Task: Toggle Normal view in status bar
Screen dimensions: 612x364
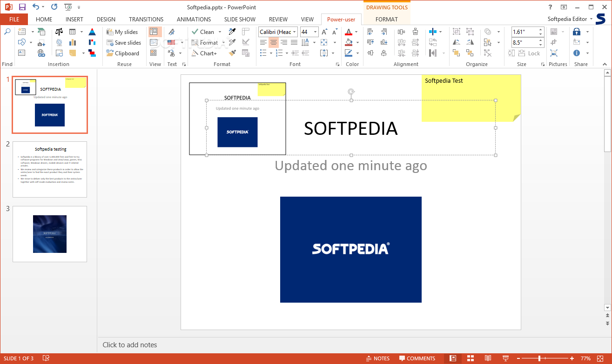Action: coord(453,358)
